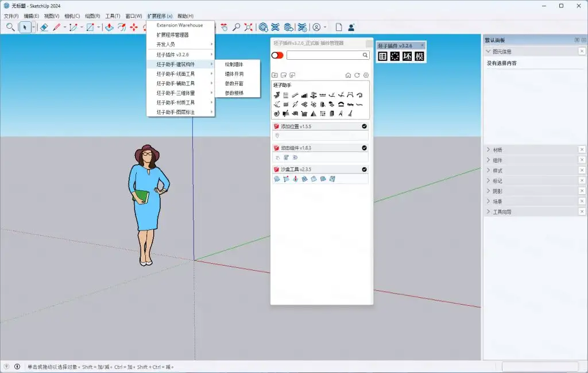Screen dimensions: 588x373
Task: Select 参数楼梯 from the submenu
Action: 234,93
